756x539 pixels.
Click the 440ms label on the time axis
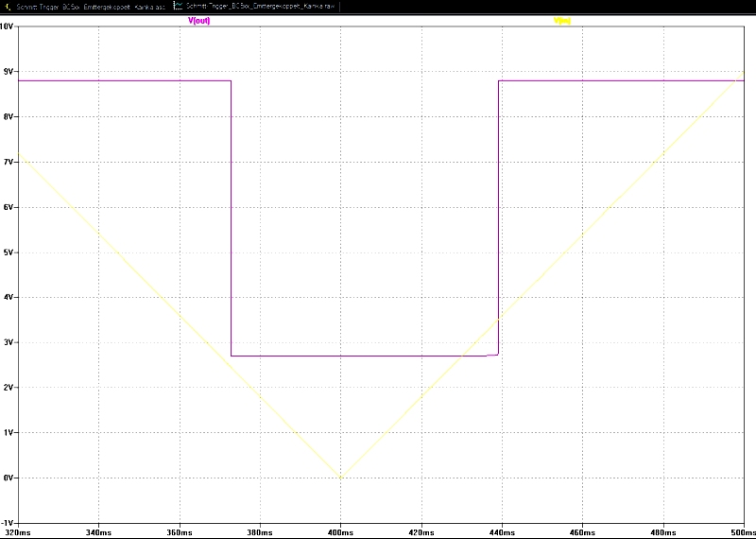(502, 532)
